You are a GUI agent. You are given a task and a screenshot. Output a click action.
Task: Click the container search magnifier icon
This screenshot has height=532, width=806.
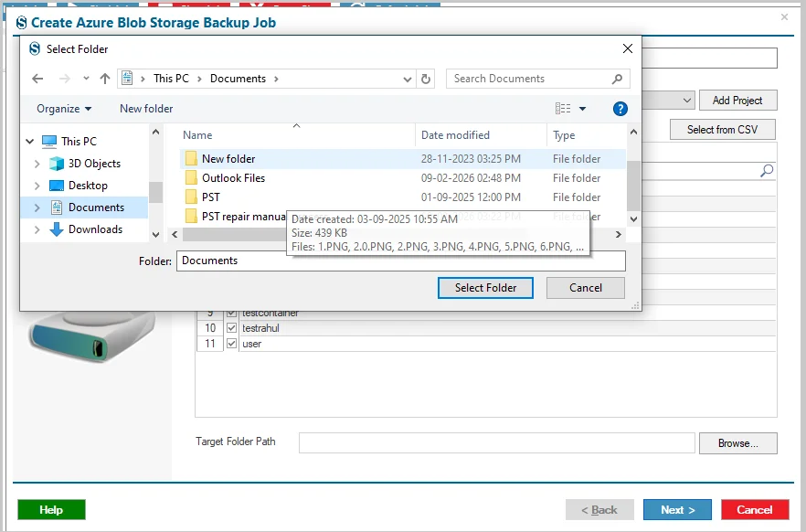[x=767, y=170]
